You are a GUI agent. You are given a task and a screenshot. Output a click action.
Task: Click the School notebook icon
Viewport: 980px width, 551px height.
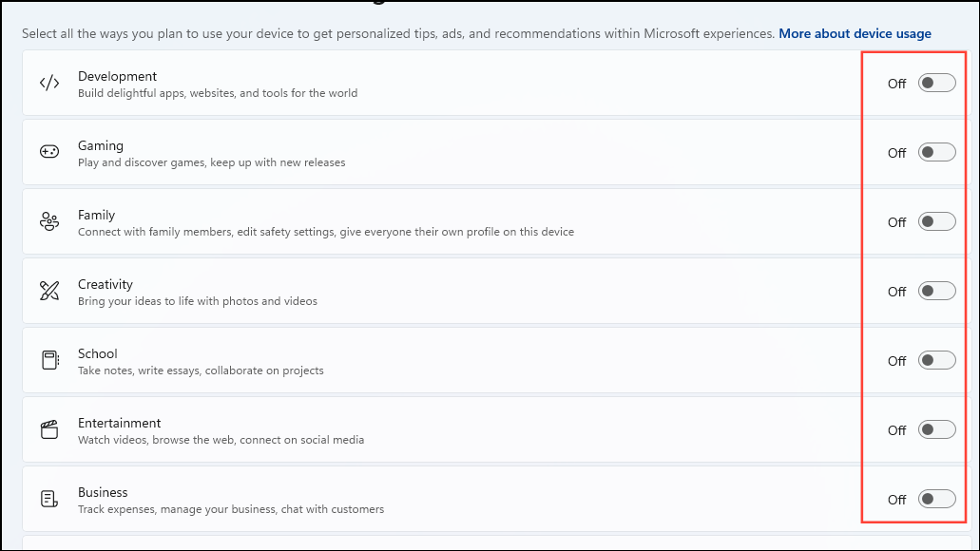coord(49,360)
